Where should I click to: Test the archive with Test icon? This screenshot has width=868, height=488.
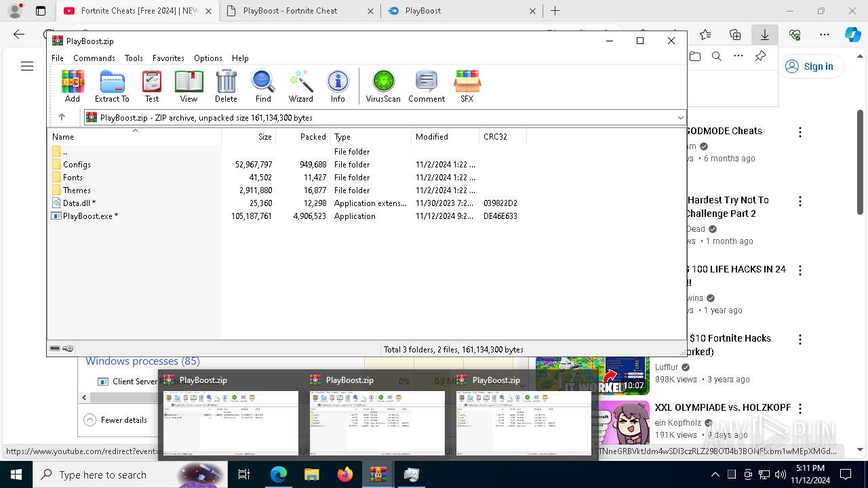152,86
